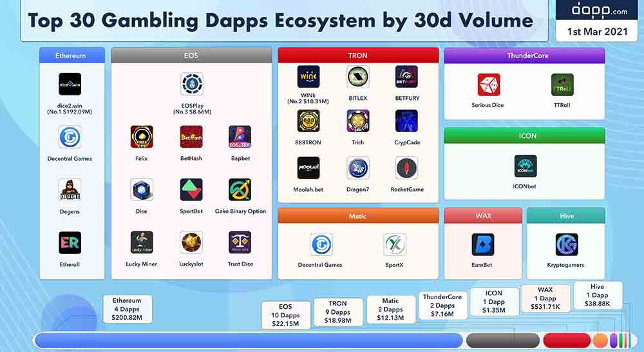Click the ThunderCore 2 Dapps $7.16M box

coord(443,305)
